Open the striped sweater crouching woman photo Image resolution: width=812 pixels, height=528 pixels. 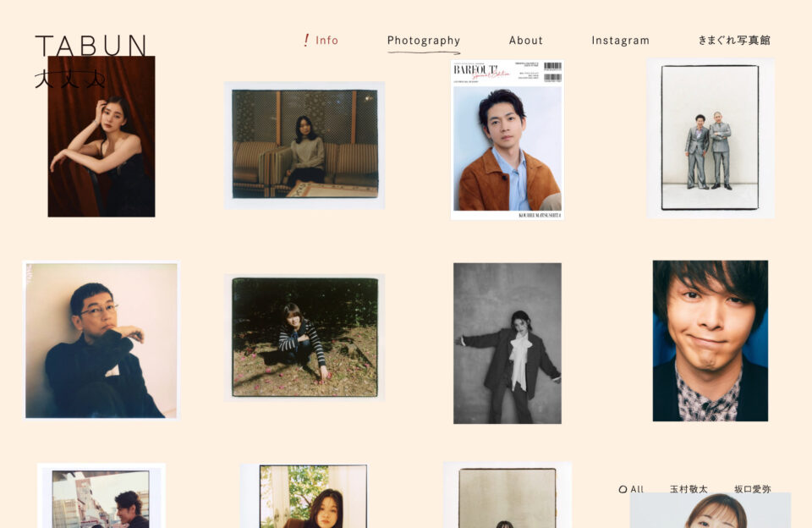(x=304, y=338)
